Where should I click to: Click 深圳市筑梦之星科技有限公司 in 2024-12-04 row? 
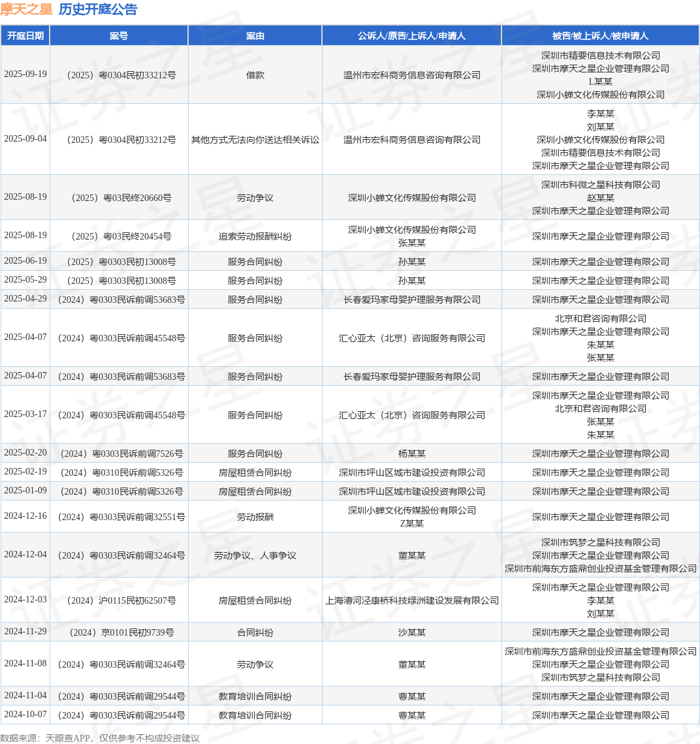600,542
